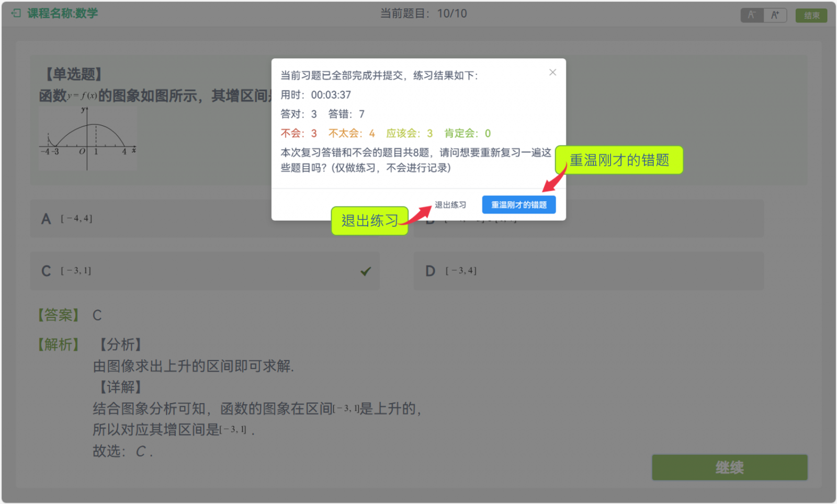Click the exit icon beside 课程名称
The image size is (837, 504).
point(16,13)
